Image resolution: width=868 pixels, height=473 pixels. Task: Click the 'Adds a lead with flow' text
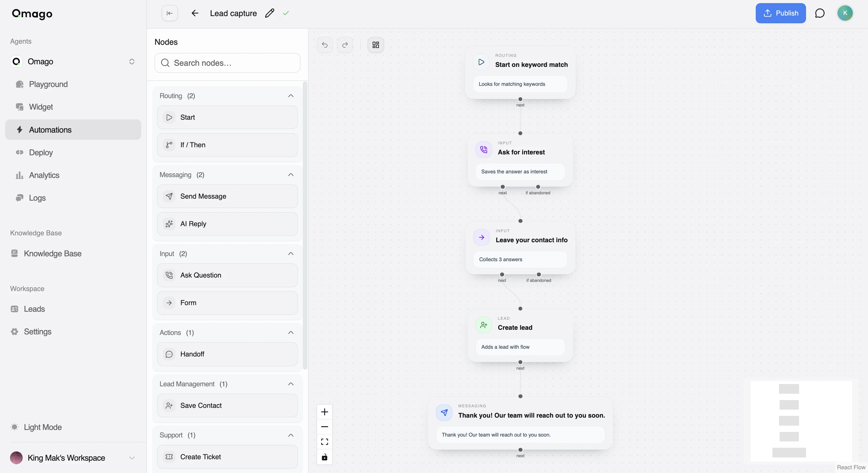click(505, 347)
